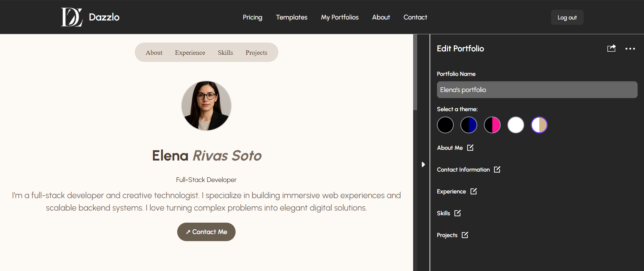Jump to Skills section in portfolio preview
Screen dimensions: 644x271
pyautogui.click(x=225, y=52)
